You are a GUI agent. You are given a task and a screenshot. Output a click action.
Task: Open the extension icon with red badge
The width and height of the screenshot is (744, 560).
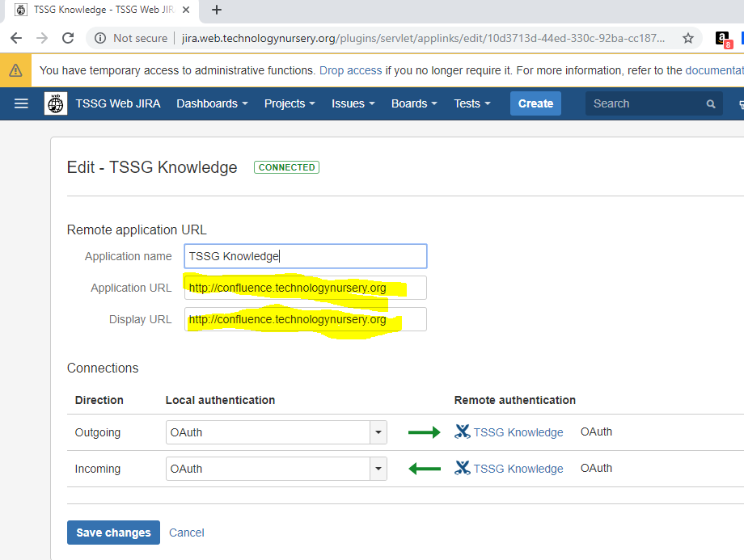(x=723, y=39)
